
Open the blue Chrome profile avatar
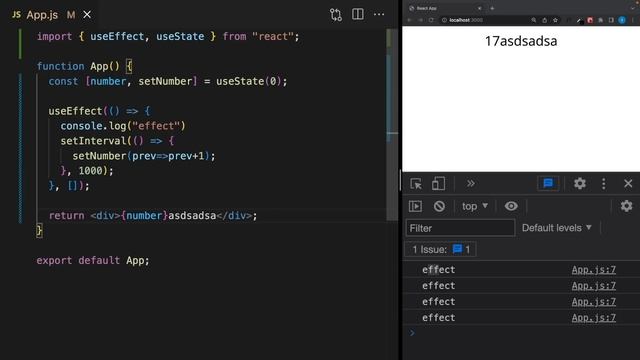(622, 20)
